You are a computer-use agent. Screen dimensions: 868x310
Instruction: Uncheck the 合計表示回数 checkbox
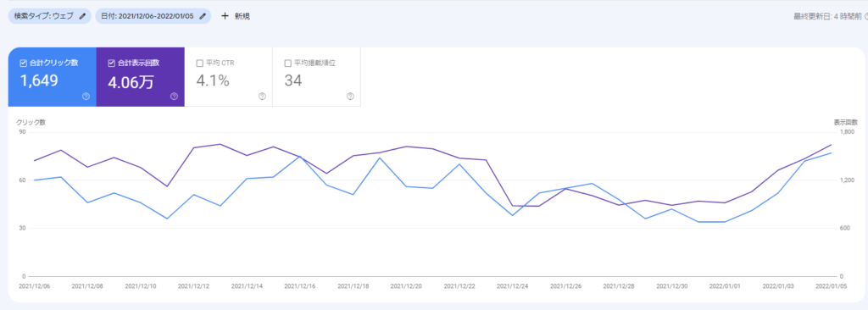click(x=111, y=64)
